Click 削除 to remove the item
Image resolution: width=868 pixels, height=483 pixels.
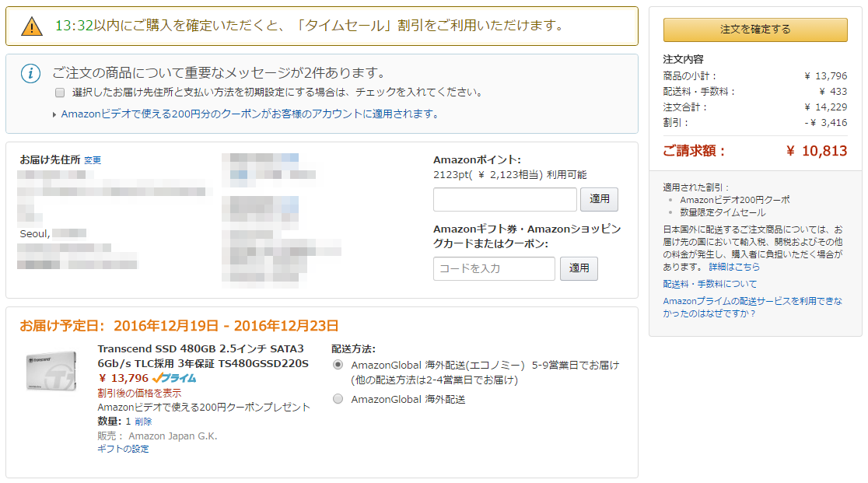[143, 421]
